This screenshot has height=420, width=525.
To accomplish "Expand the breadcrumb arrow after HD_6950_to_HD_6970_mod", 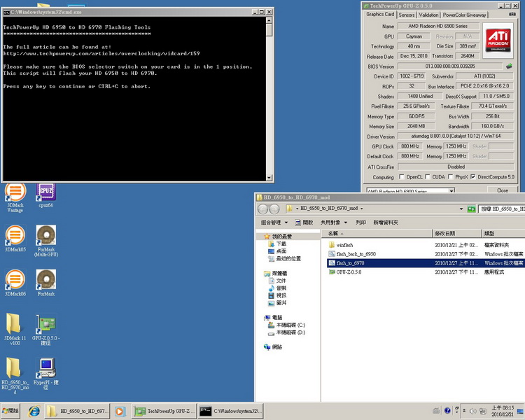I will coord(362,209).
